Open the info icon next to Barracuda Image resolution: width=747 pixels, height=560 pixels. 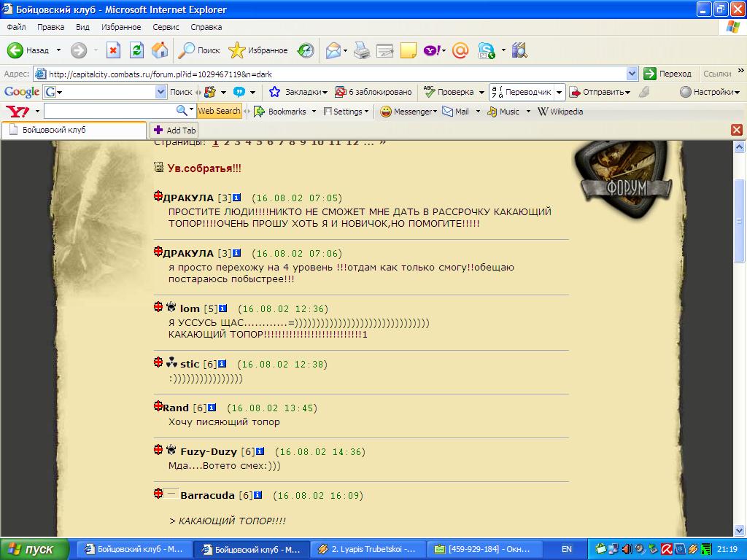click(258, 495)
